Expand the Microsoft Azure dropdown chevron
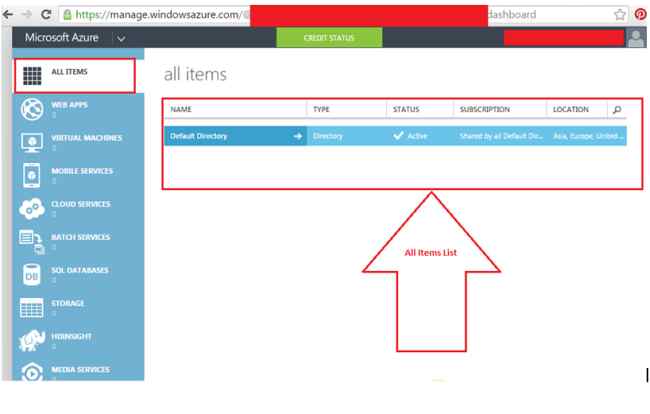 click(x=121, y=39)
